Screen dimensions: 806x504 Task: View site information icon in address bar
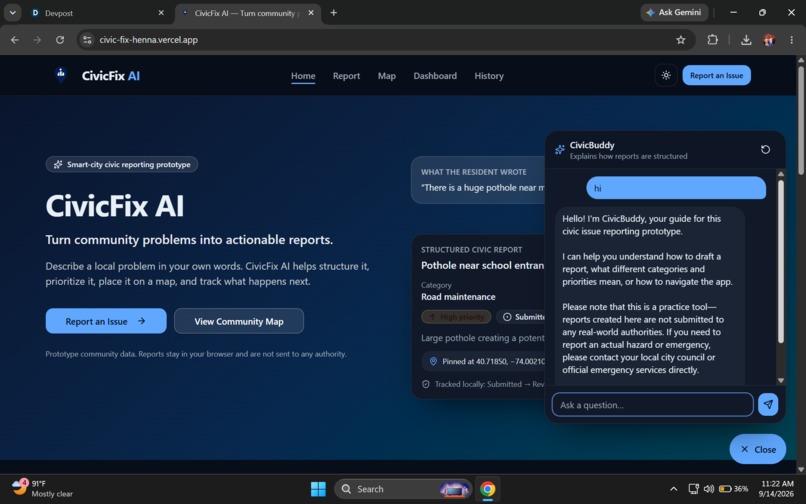(87, 40)
